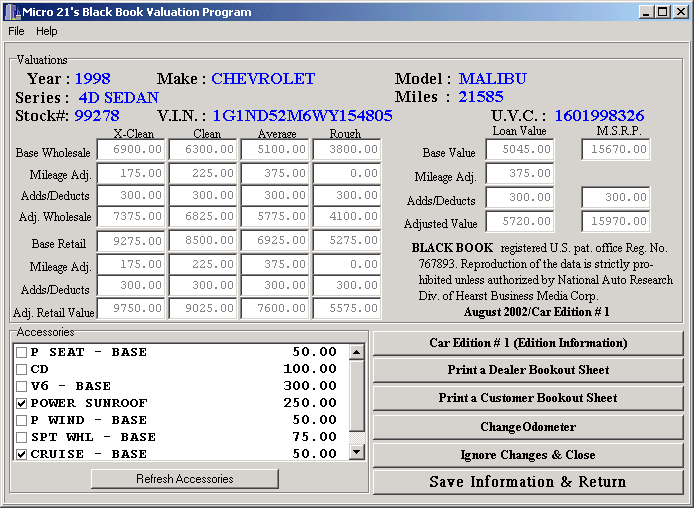The image size is (694, 508).
Task: Click the Make value CHEVROLET
Action: point(263,79)
